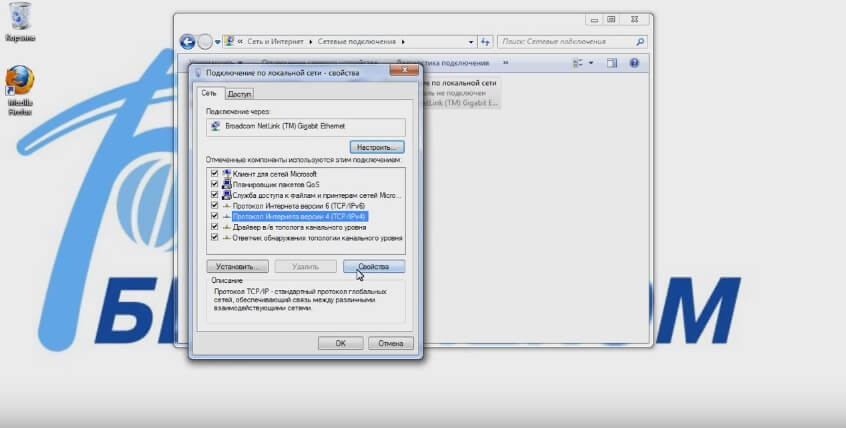Toggle 'Драйвер в/в тополога' checkbox
Viewport: 846px width, 428px height.
tap(214, 227)
